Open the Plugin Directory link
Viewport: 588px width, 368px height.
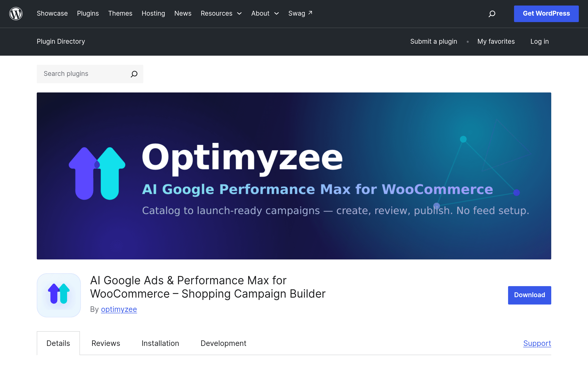tap(61, 41)
